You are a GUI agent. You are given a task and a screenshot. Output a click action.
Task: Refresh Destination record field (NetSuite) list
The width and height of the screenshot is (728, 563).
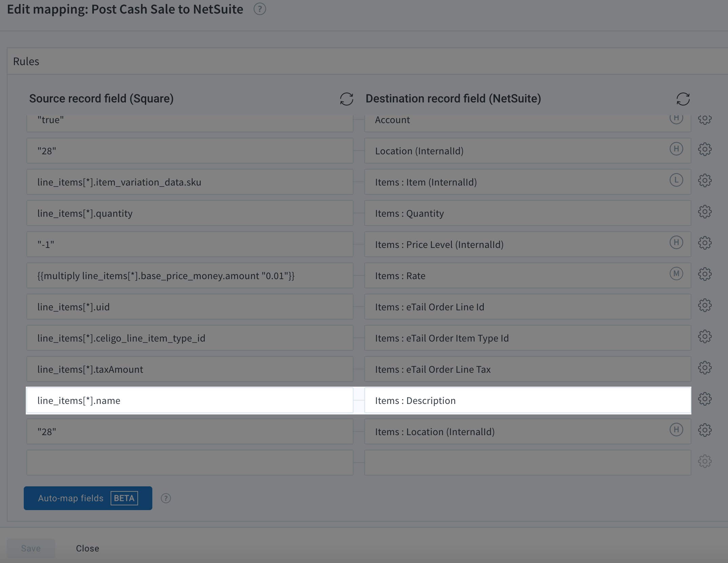[683, 99]
